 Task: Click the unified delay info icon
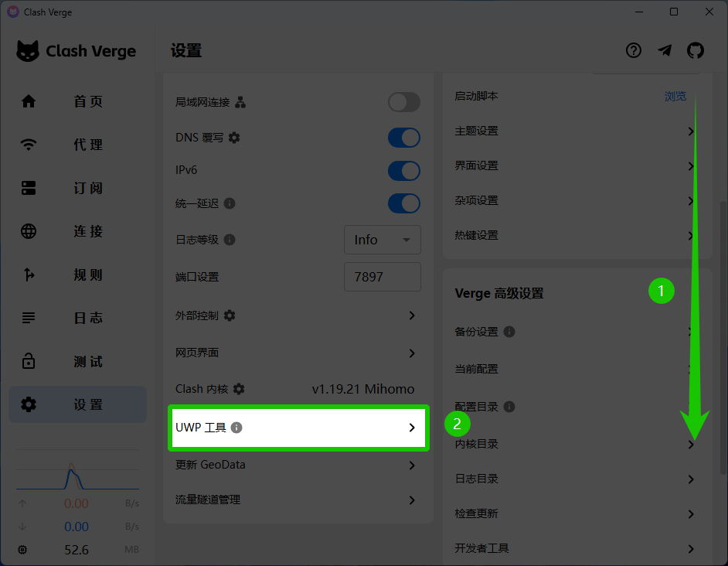pos(230,203)
